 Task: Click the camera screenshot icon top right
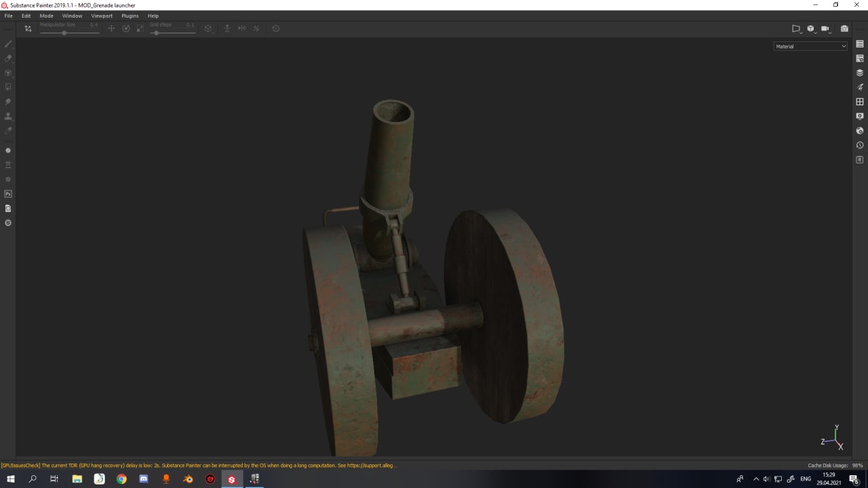pyautogui.click(x=844, y=28)
